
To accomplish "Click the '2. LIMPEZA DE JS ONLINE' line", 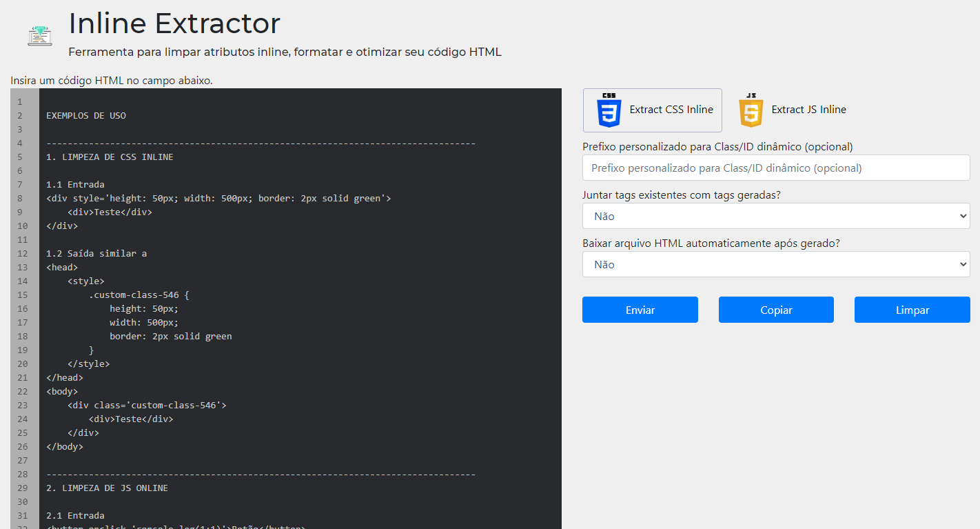I will 107,488.
